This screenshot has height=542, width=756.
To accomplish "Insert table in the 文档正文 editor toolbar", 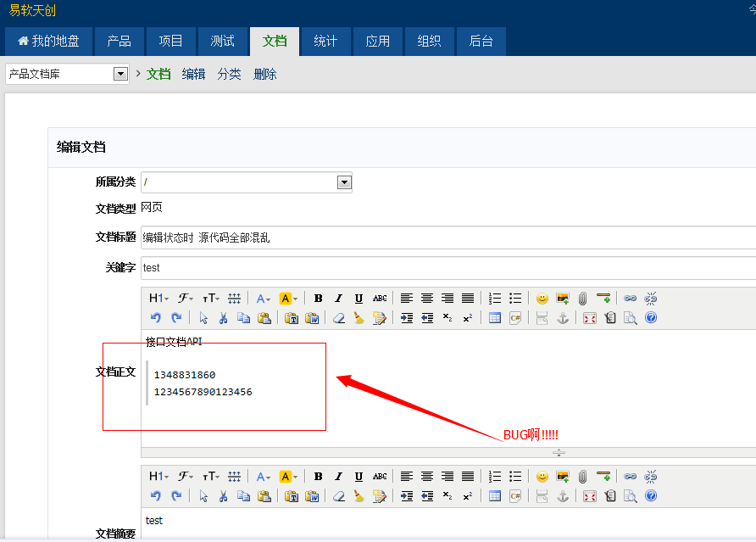I will click(x=495, y=318).
